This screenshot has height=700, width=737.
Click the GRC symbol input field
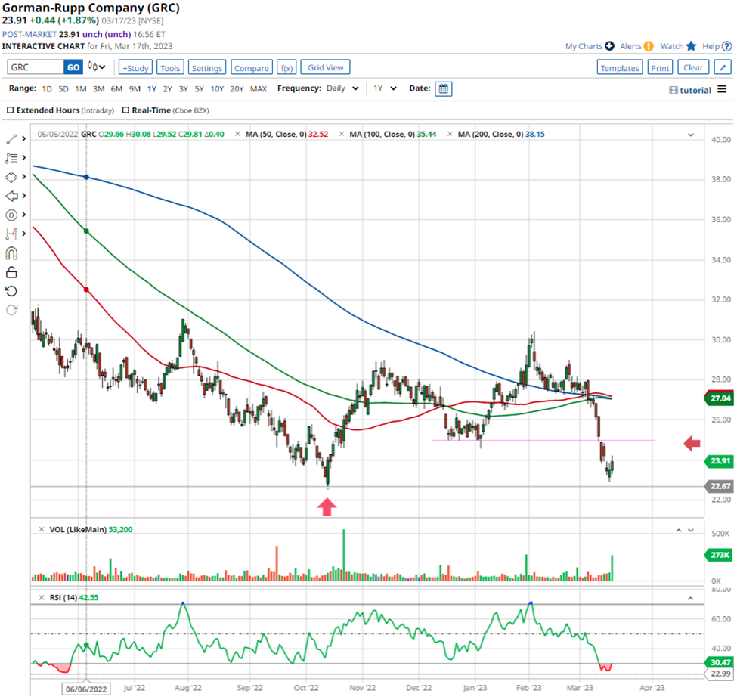pyautogui.click(x=36, y=67)
